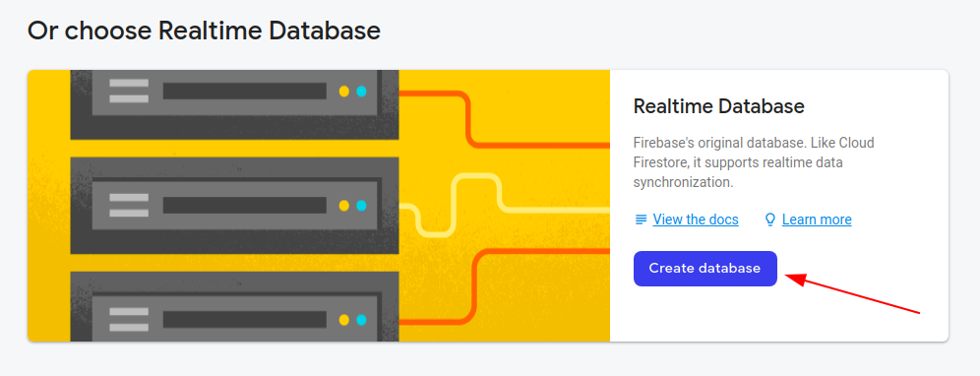This screenshot has width=980, height=376.
Task: Follow the Learn more link
Action: (x=817, y=219)
